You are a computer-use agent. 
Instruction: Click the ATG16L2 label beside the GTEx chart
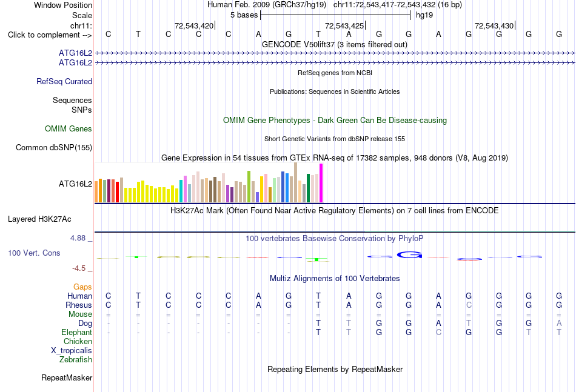pyautogui.click(x=75, y=184)
